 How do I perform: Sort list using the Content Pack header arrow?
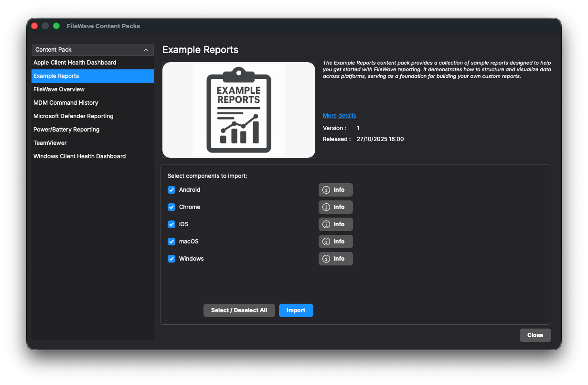[146, 50]
